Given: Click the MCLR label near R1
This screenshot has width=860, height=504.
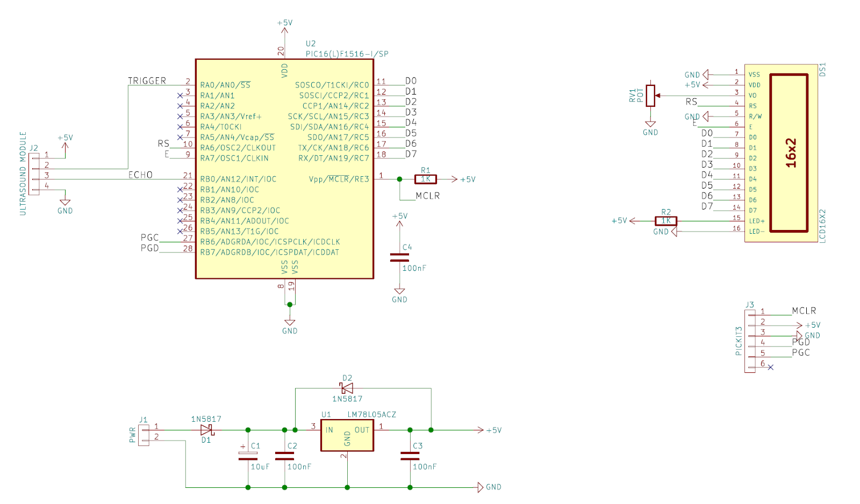Looking at the screenshot, I should [x=428, y=196].
